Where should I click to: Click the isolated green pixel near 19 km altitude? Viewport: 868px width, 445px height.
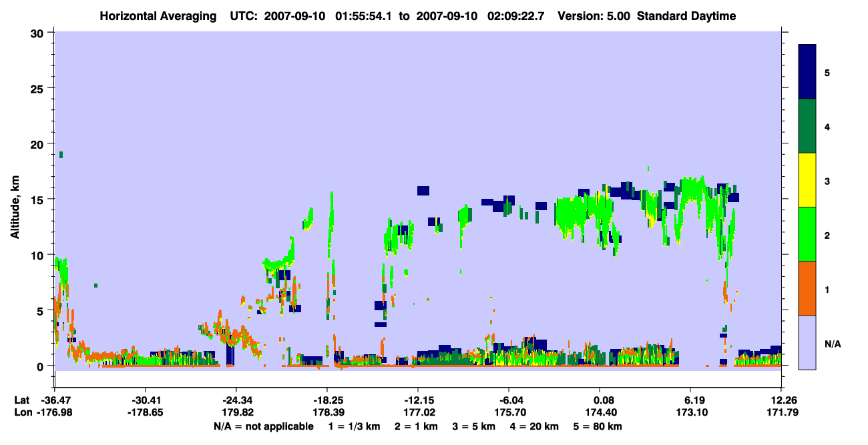click(x=61, y=155)
